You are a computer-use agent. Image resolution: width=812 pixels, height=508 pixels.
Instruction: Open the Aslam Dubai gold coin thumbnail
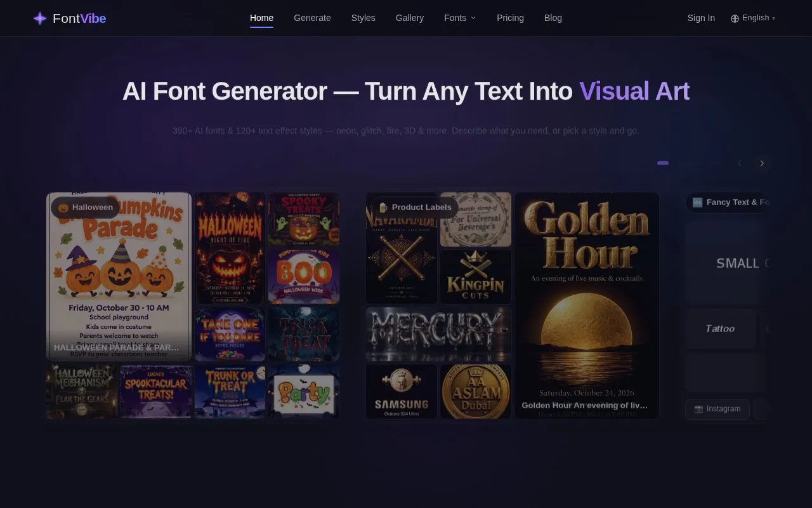(x=476, y=391)
